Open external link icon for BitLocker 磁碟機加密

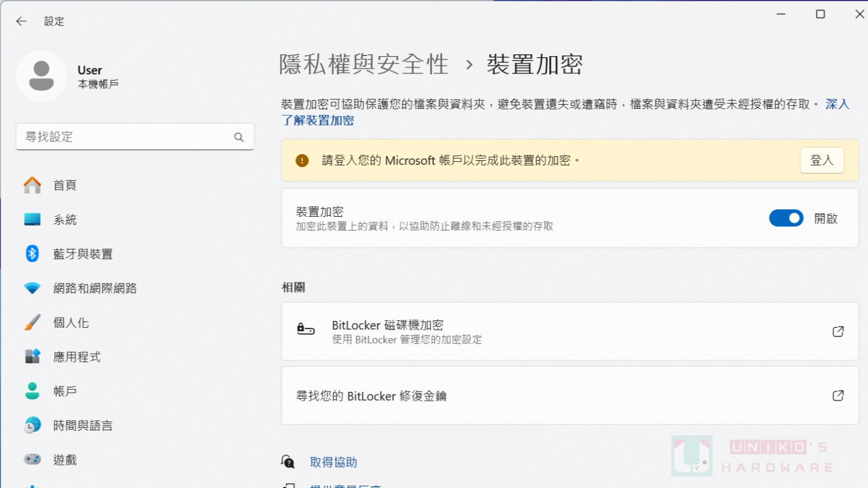[838, 331]
